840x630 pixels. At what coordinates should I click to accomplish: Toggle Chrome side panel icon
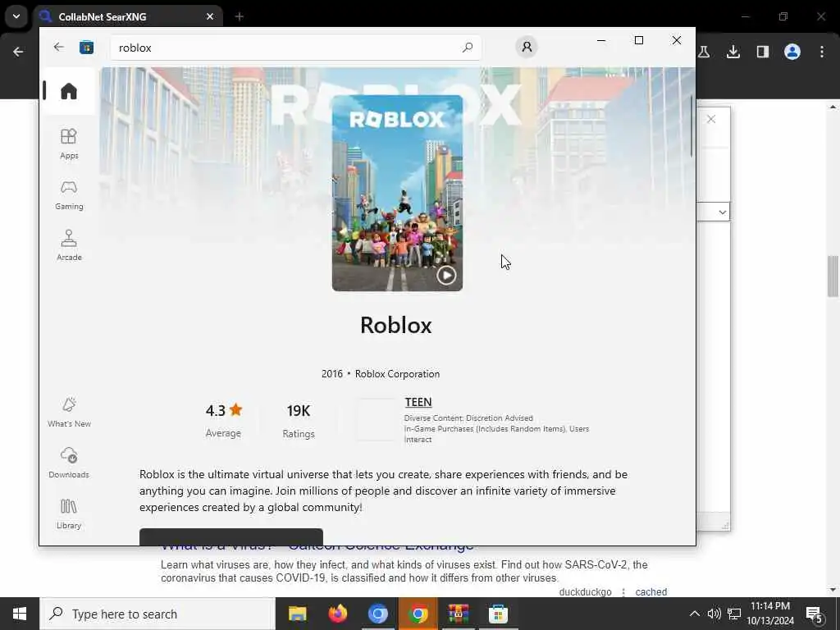[762, 52]
